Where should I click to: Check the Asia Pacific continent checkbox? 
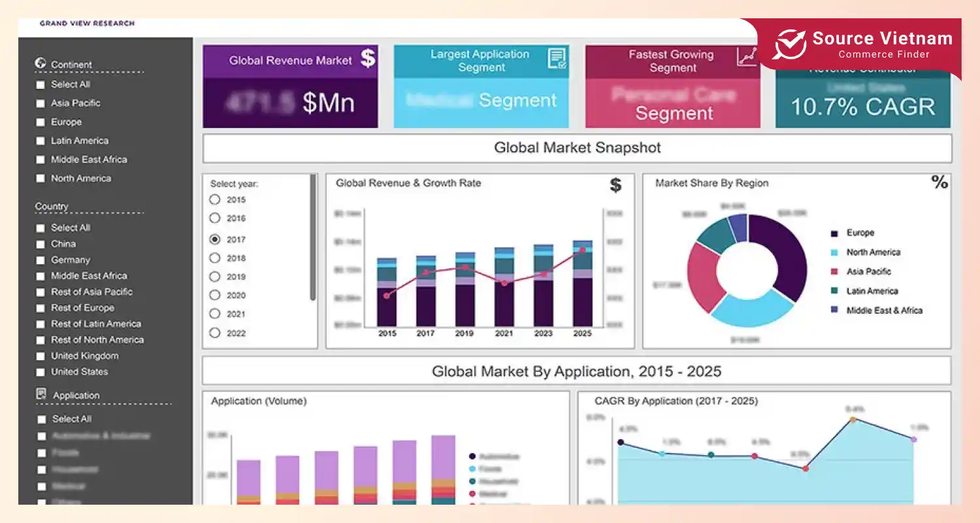click(x=41, y=103)
